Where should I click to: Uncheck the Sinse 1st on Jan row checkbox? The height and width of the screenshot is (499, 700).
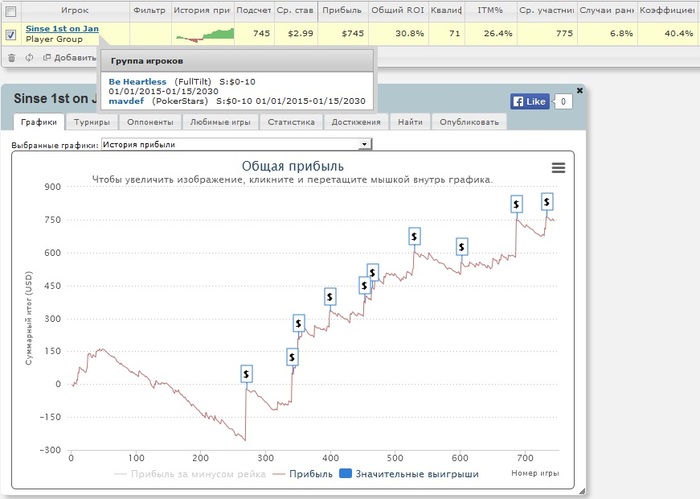tap(11, 34)
